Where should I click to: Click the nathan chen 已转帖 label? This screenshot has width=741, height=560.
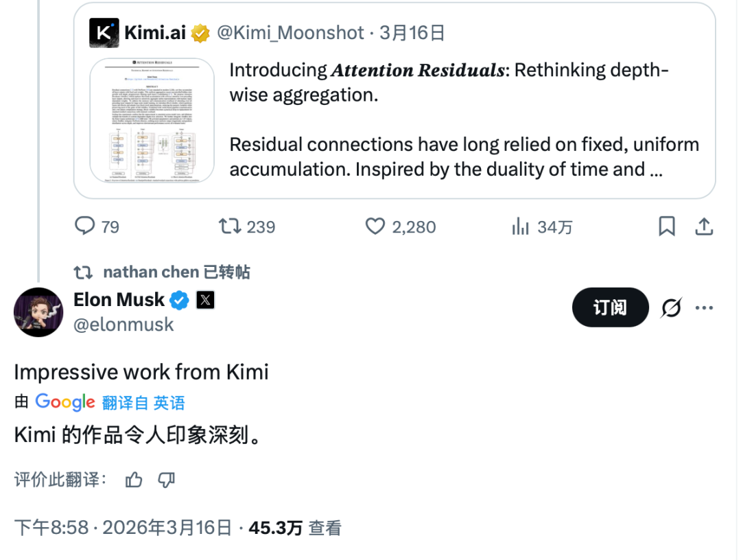176,272
